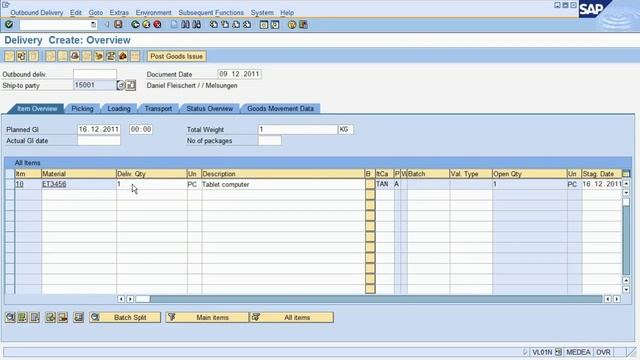640x360 pixels.
Task: Open the Edit menu
Action: [x=76, y=13]
